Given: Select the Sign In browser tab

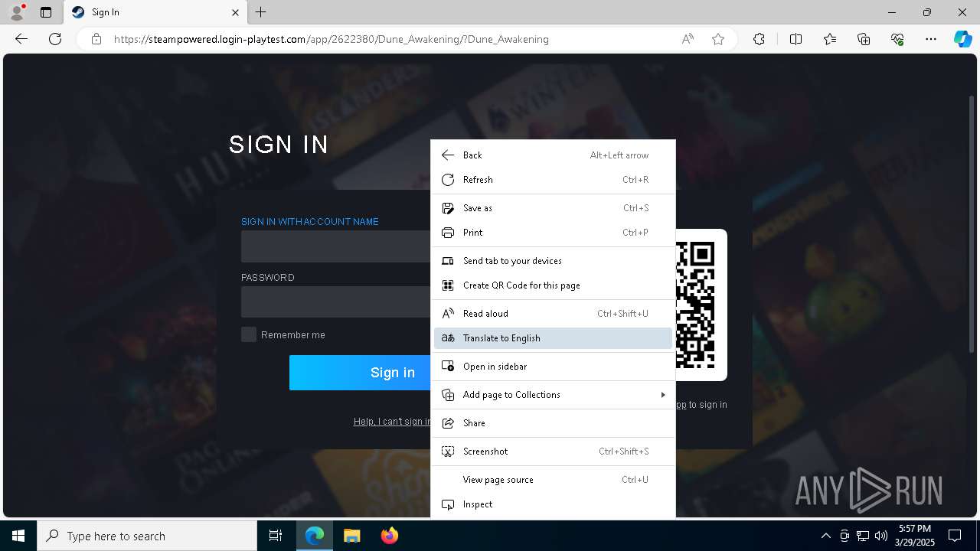Looking at the screenshot, I should pos(155,12).
